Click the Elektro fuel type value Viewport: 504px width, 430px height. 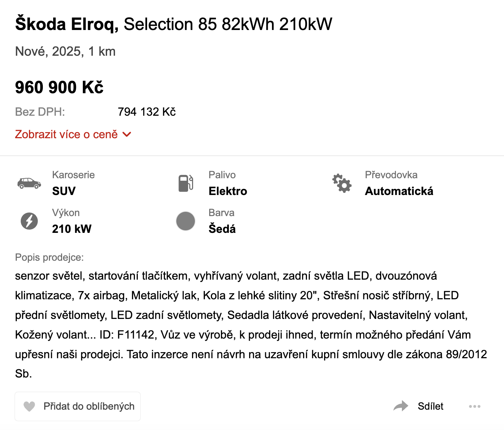coord(228,191)
